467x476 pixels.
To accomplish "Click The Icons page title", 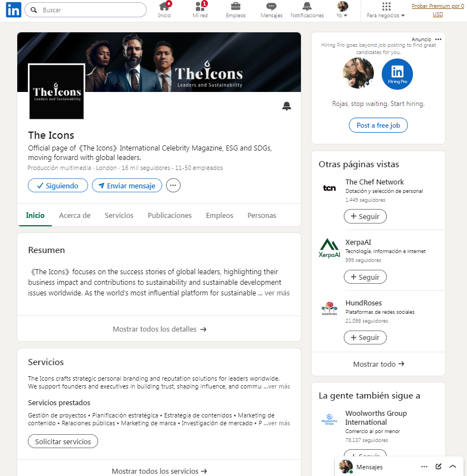I will pyautogui.click(x=51, y=135).
